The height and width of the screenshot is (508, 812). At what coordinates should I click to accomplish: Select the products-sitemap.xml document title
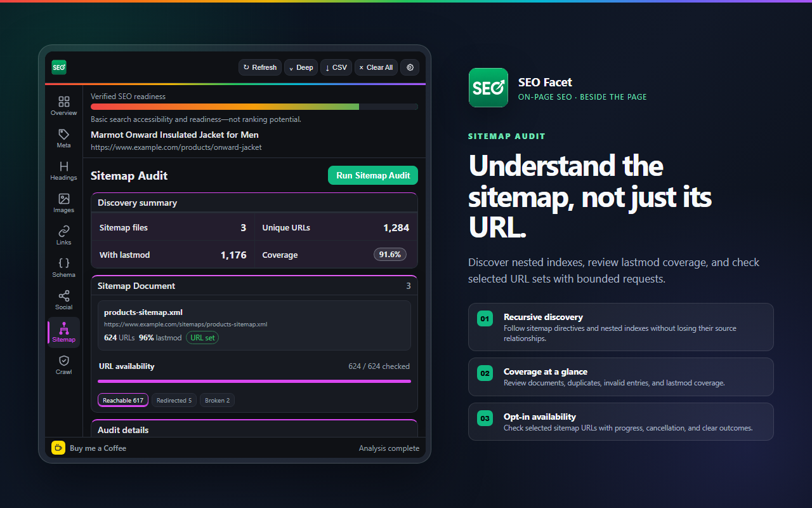[x=143, y=312]
